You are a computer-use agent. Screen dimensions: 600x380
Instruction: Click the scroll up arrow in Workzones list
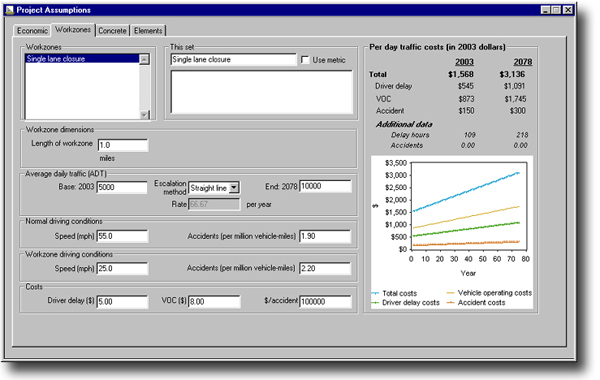pyautogui.click(x=144, y=59)
